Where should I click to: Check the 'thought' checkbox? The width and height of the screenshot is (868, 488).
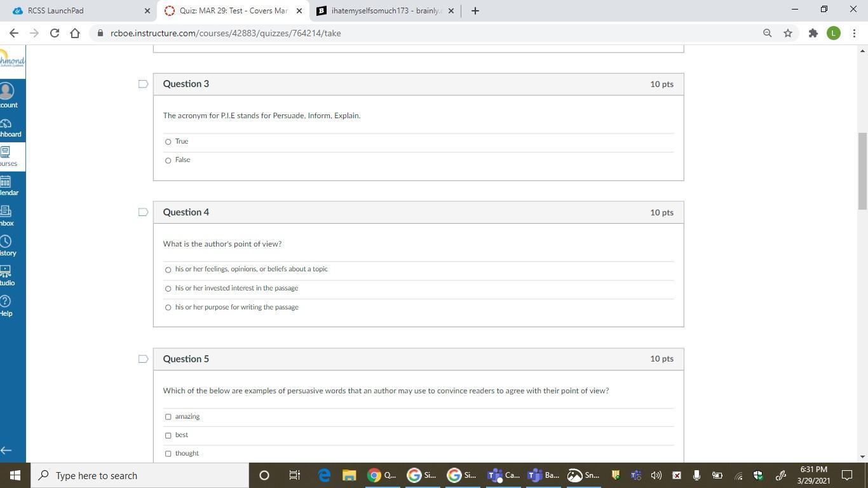pos(168,454)
